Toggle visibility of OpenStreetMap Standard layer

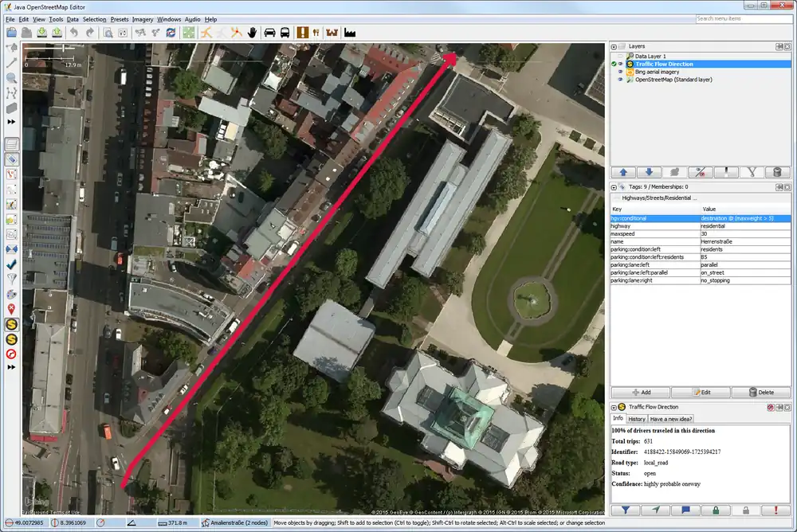[621, 80]
